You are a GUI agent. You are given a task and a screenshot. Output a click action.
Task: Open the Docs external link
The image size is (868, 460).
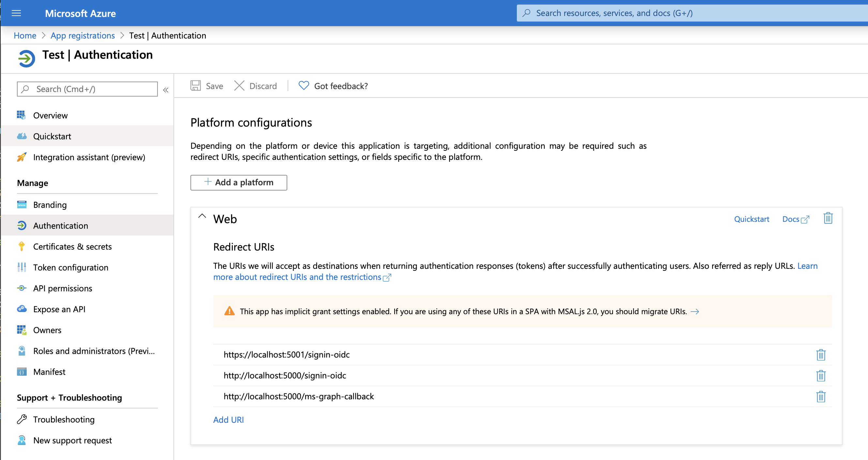coord(796,219)
